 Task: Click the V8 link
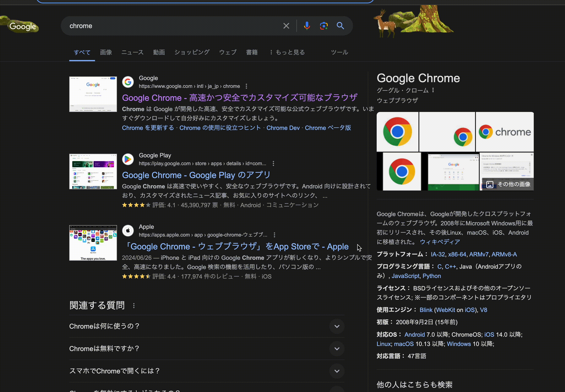coord(483,310)
